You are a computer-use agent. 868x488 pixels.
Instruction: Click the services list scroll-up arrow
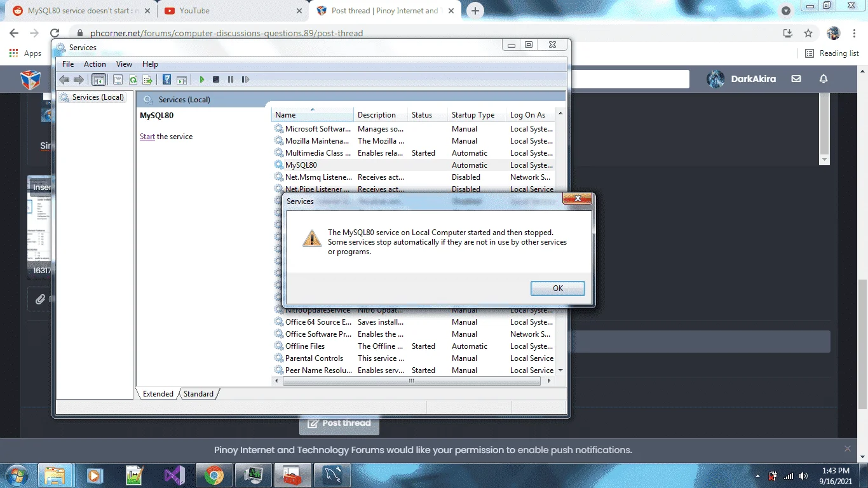[560, 115]
